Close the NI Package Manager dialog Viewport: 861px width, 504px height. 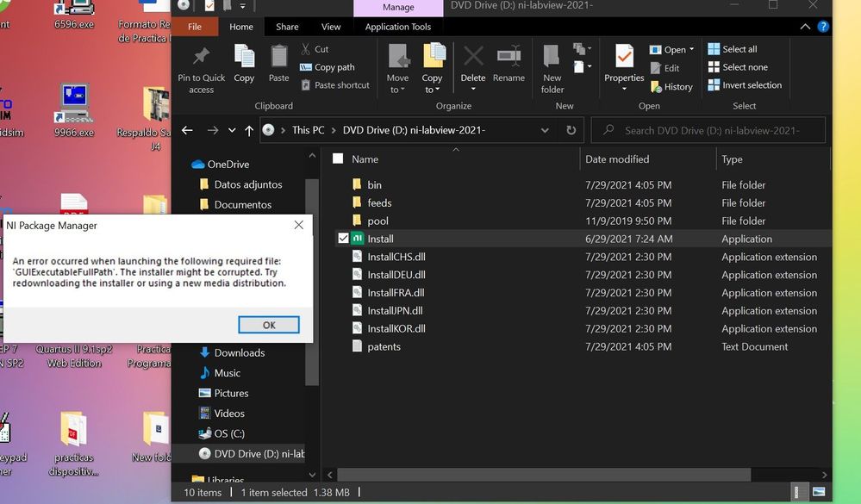[x=299, y=225]
